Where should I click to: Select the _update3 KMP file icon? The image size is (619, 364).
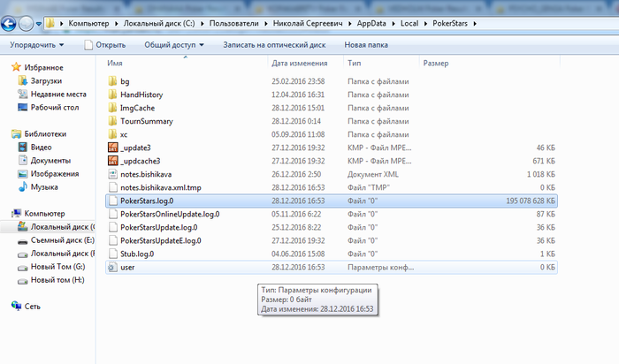tap(113, 148)
